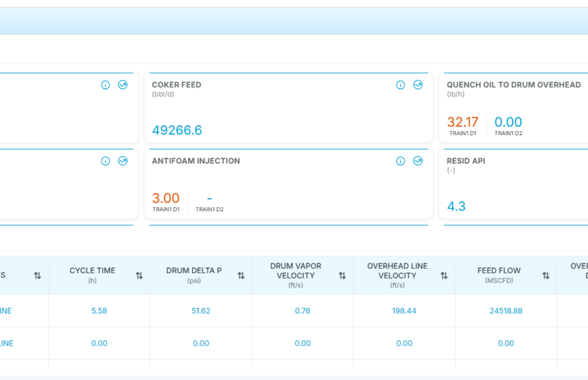The image size is (588, 380).
Task: Click Overhead Line Velocity value 198.44
Action: (404, 311)
